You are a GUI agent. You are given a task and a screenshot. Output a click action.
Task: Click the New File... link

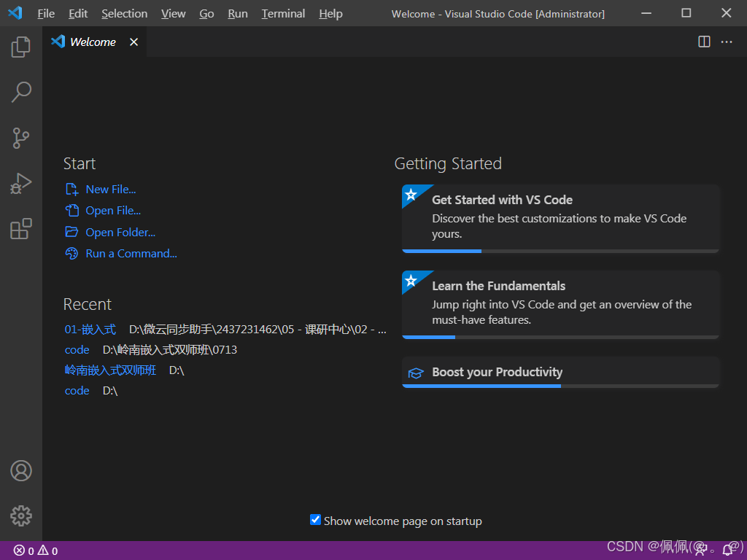coord(111,190)
